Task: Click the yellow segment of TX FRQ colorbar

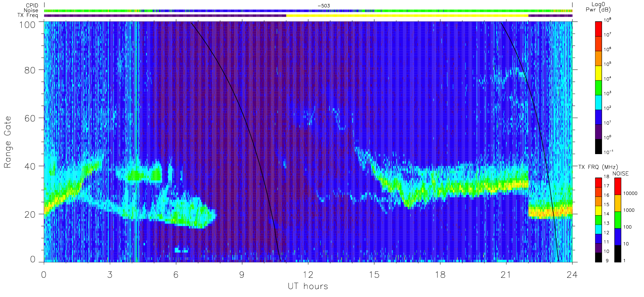Action: (599, 211)
